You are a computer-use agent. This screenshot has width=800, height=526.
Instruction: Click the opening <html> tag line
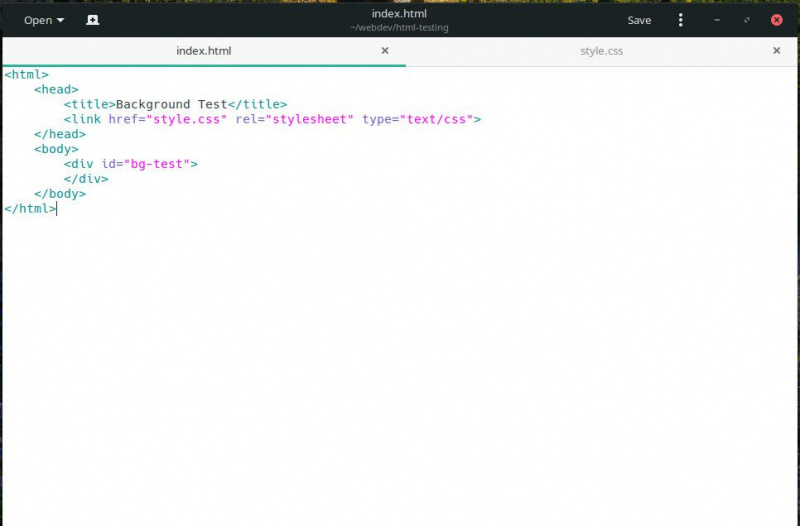click(x=27, y=74)
